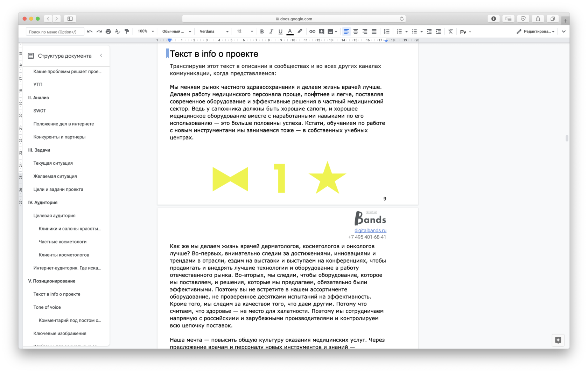Screen dimensions: 588x373
Task: Align text right
Action: click(365, 31)
